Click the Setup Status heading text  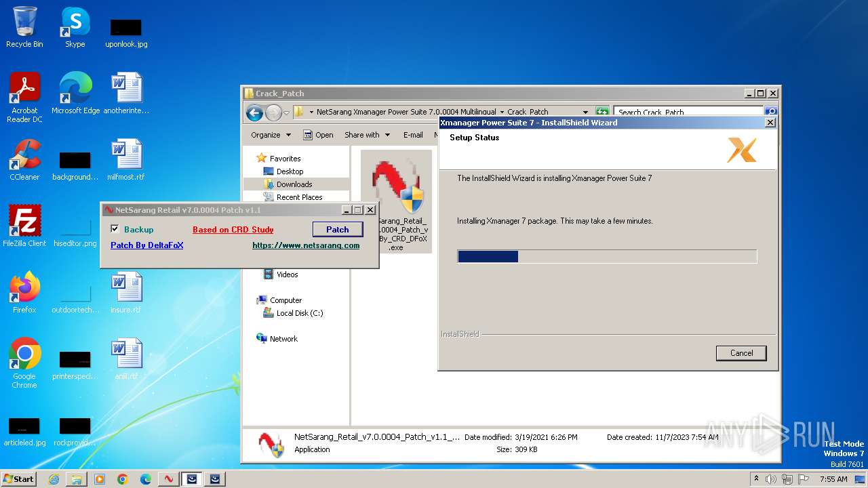474,138
